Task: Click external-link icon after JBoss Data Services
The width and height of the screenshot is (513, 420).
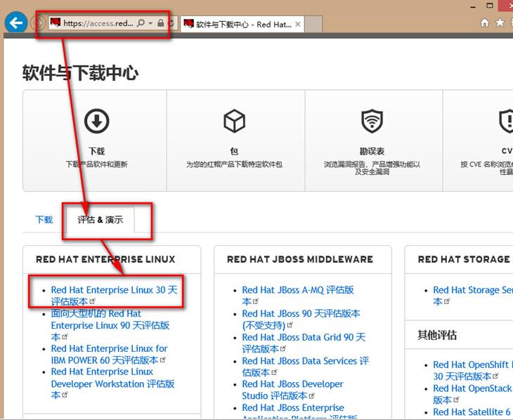Action: (274, 372)
